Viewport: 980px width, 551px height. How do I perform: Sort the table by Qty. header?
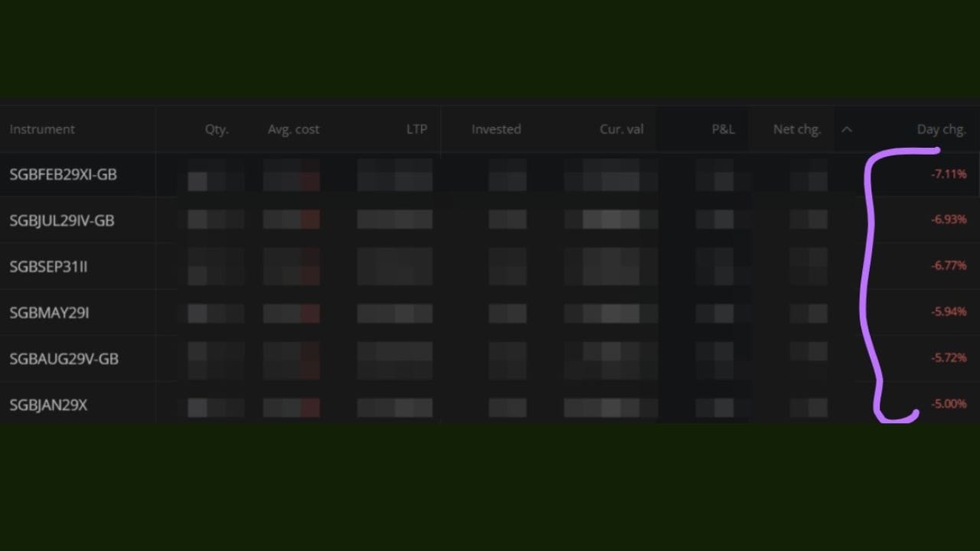coord(217,129)
